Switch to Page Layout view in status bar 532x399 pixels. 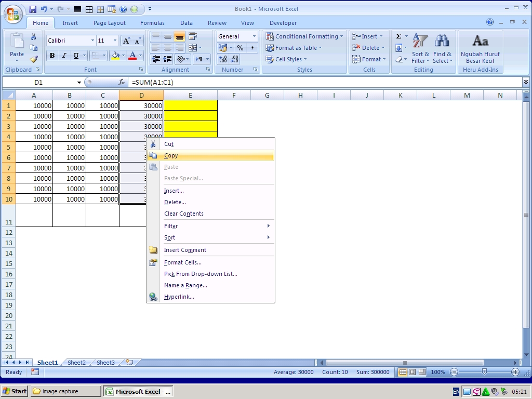[x=412, y=372]
